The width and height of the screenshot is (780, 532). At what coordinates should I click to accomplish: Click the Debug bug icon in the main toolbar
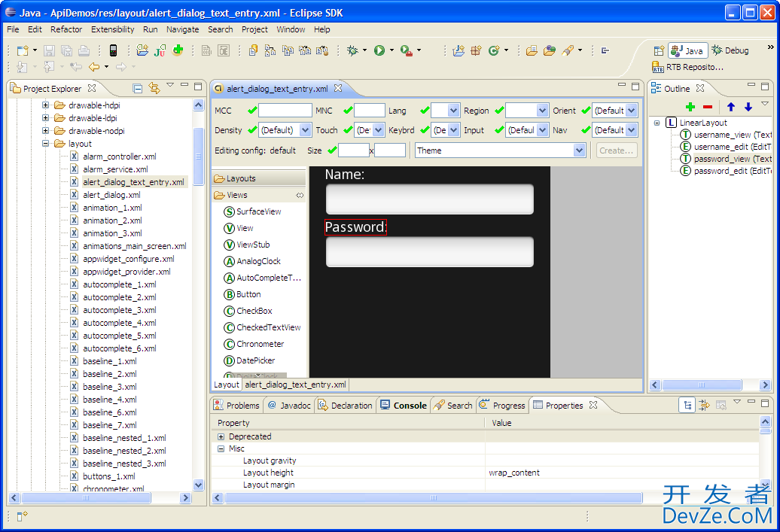click(x=352, y=50)
